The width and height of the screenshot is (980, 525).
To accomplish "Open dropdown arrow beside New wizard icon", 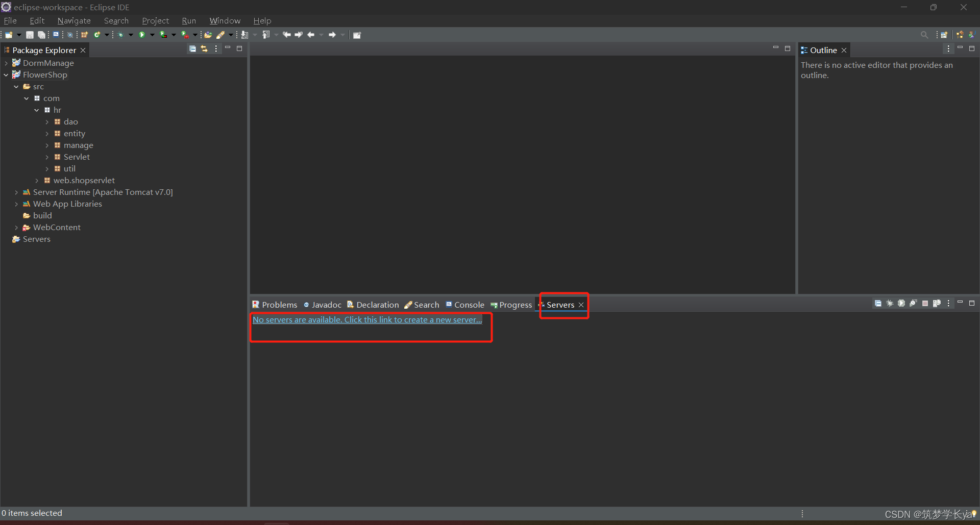I will point(19,35).
